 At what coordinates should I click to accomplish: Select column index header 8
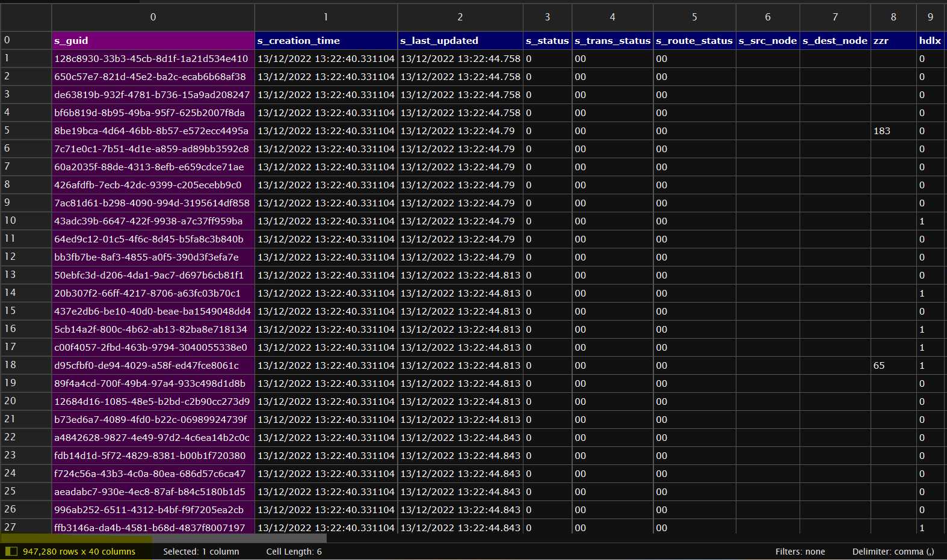(893, 17)
